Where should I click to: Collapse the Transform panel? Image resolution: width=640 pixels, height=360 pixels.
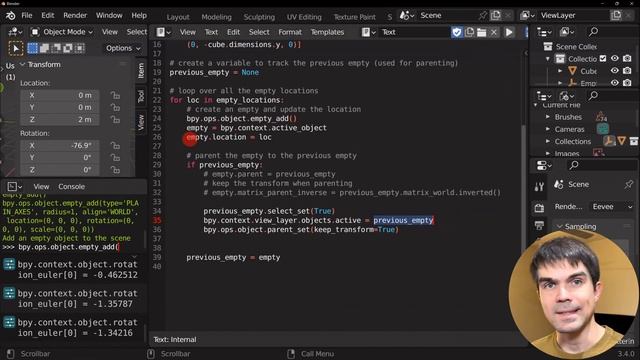22,64
